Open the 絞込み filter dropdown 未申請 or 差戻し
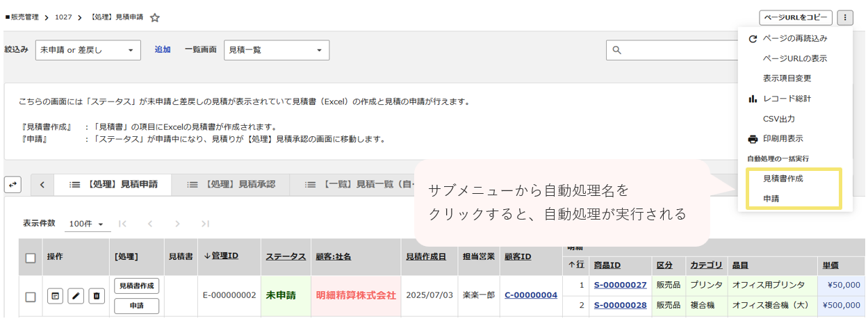The image size is (868, 321). 88,50
